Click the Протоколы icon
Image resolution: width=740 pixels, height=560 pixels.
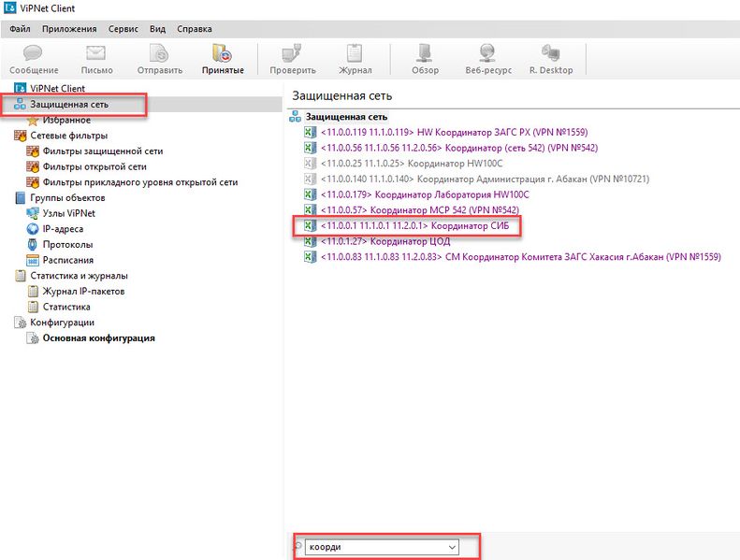[33, 244]
